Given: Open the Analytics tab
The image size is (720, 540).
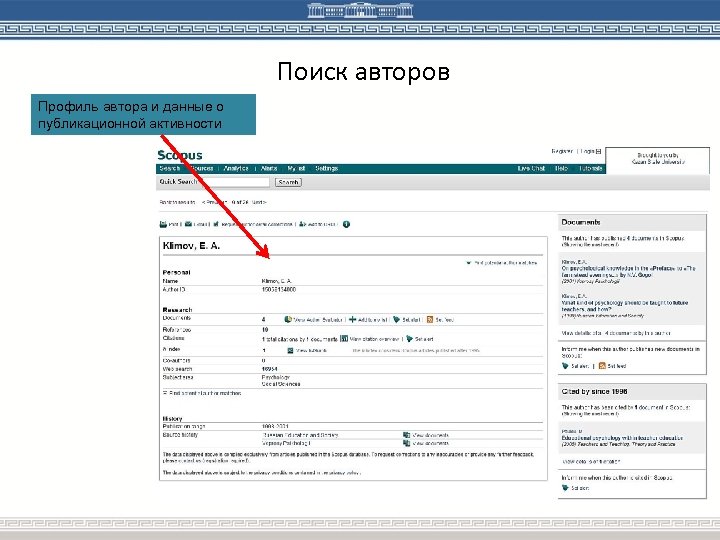Looking at the screenshot, I should [x=236, y=169].
